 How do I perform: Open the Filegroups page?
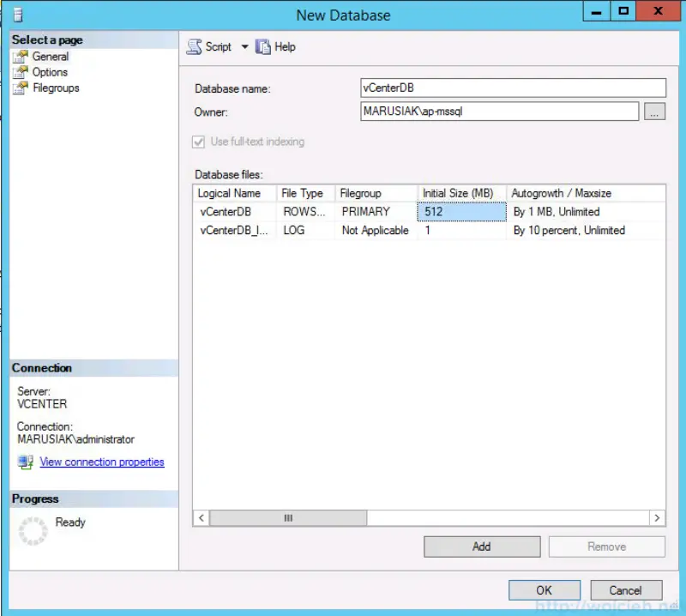tap(53, 88)
